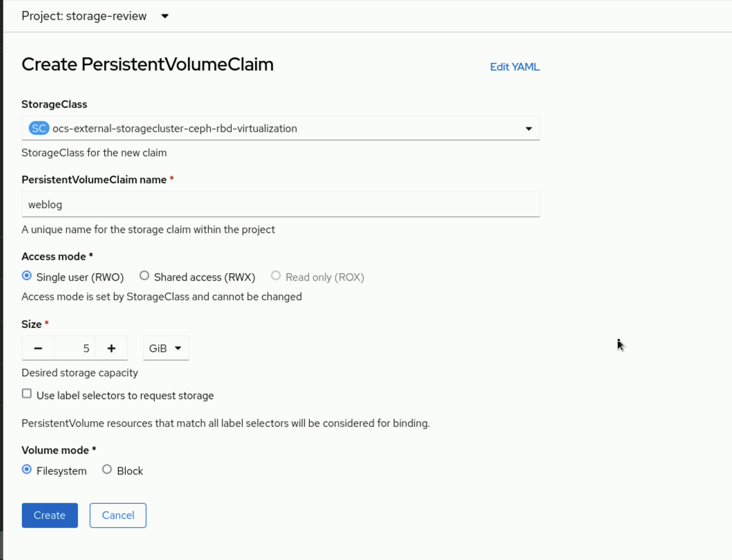Focus the PersistentVolumeClaim name field
The height and width of the screenshot is (560, 732).
[x=280, y=204]
